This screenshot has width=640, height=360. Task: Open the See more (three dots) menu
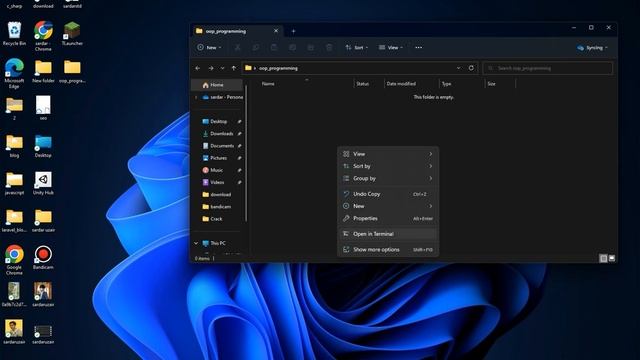click(x=418, y=48)
